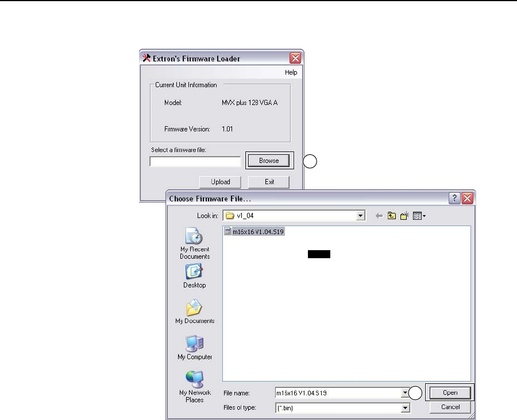Viewport: 517px width, 420px height.
Task: Open the View menu icon
Action: point(419,216)
